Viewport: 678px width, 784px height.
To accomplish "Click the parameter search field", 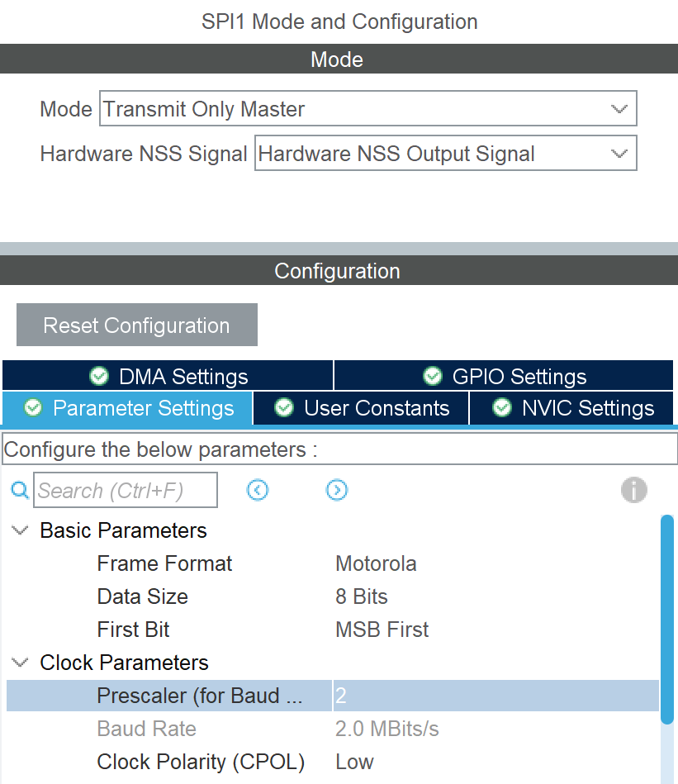I will pyautogui.click(x=126, y=490).
